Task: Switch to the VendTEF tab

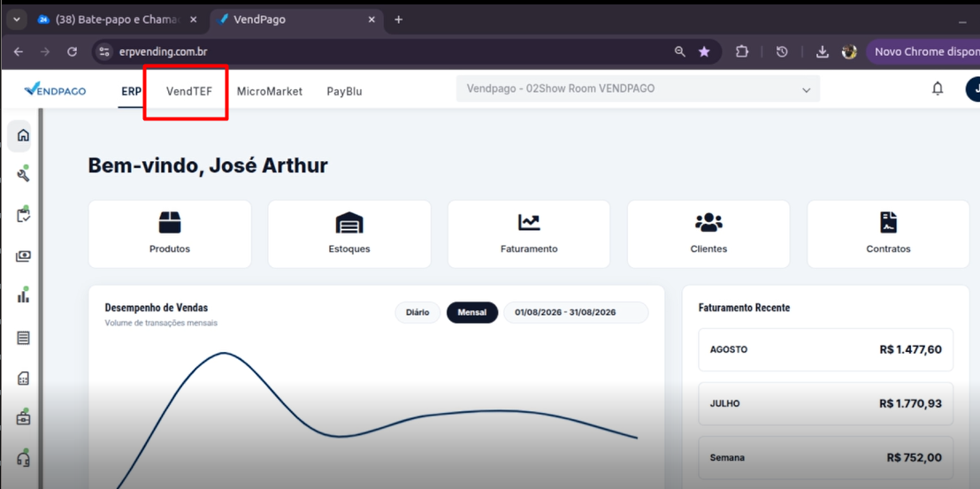Action: click(x=188, y=92)
